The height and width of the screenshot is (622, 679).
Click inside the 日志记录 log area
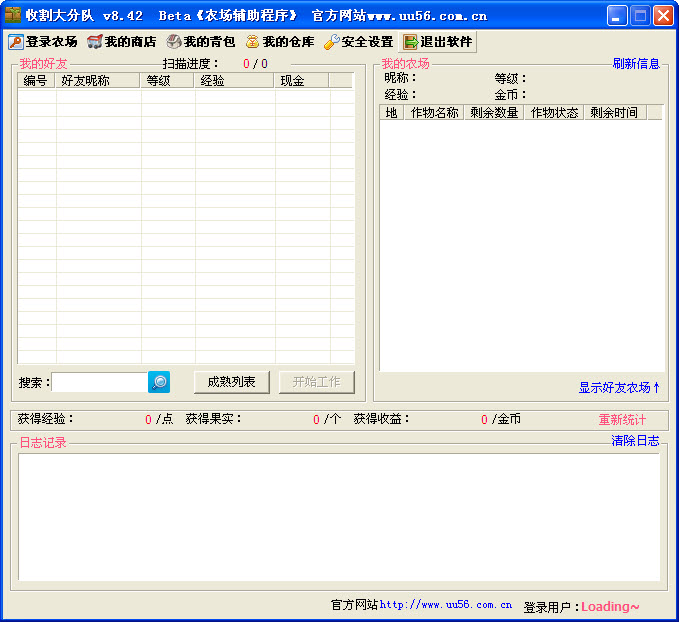[x=339, y=517]
